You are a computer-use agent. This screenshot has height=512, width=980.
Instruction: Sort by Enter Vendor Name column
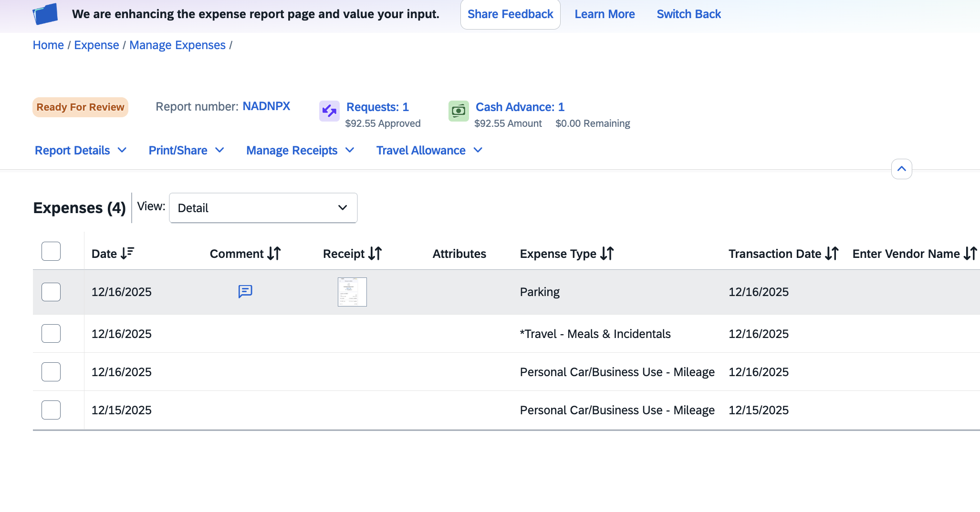970,253
